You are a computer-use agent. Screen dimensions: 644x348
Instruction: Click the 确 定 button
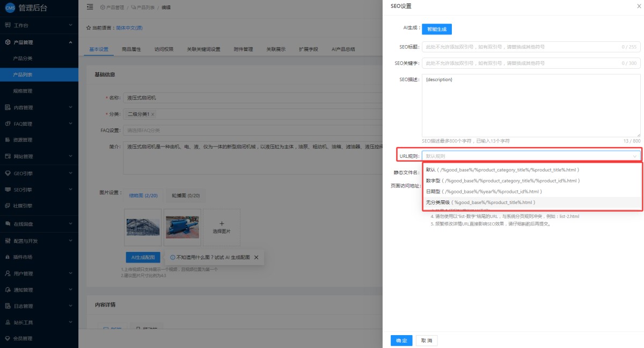click(x=401, y=340)
